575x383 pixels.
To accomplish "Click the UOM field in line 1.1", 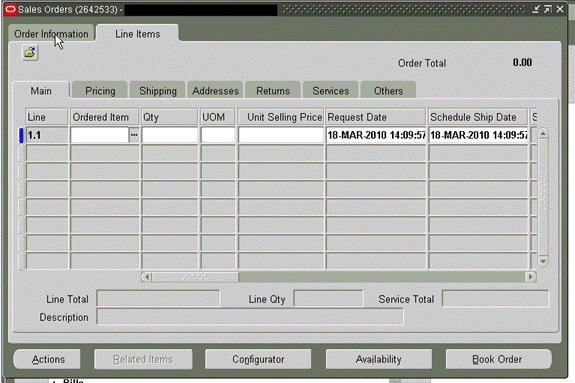I will [218, 135].
